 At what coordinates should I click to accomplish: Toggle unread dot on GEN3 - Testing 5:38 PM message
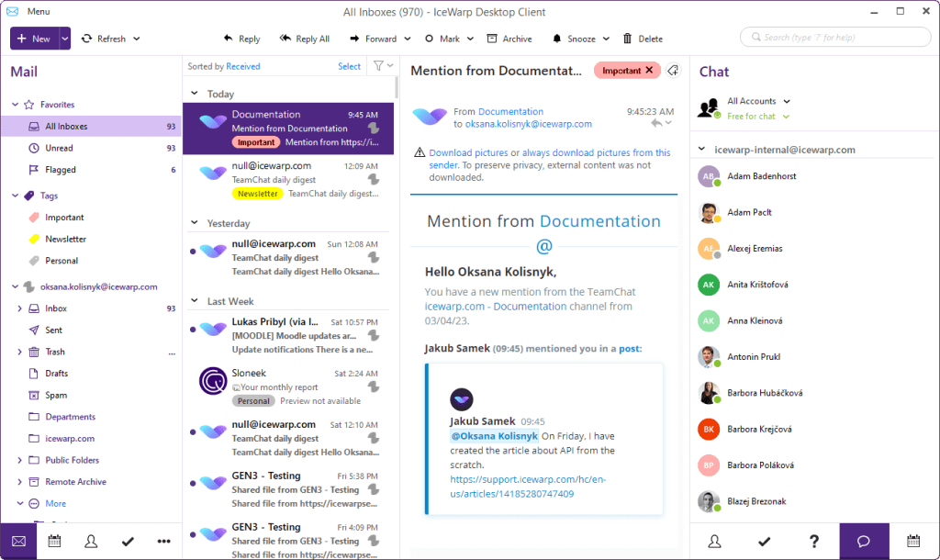click(193, 483)
